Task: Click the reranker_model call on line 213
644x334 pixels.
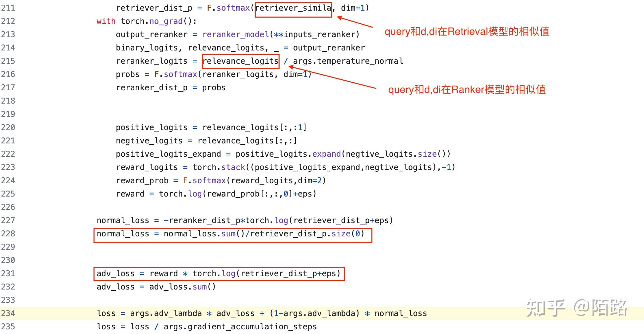Action: 235,34
